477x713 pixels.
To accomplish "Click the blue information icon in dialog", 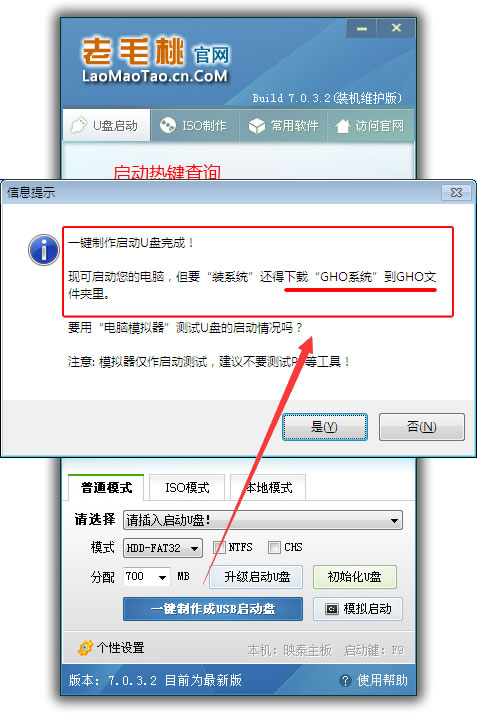I will (44, 250).
